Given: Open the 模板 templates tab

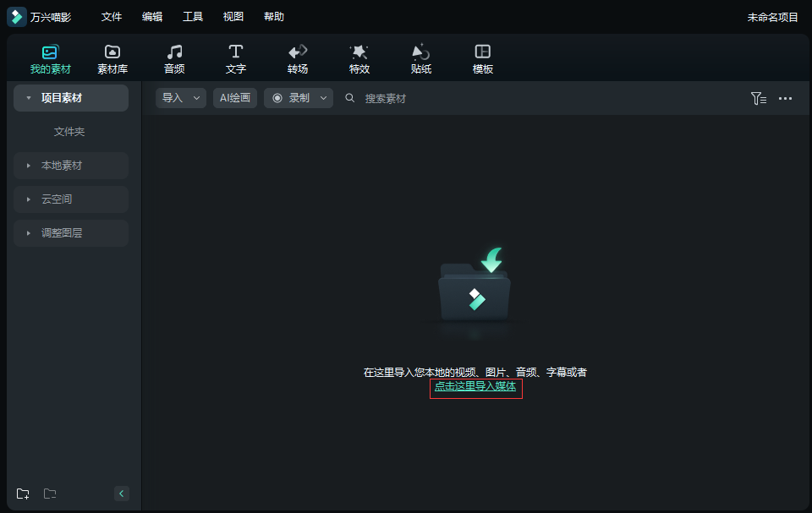Looking at the screenshot, I should tap(483, 59).
